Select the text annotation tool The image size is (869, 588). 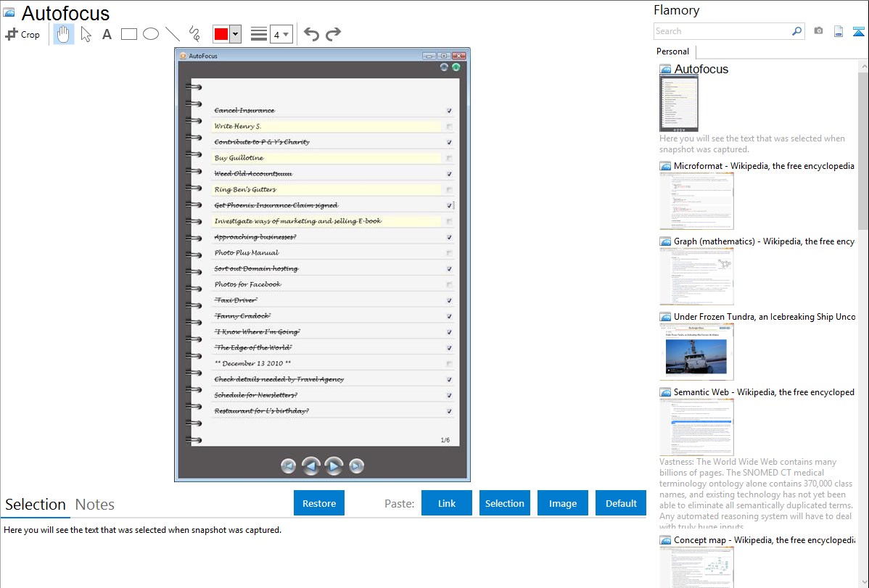click(x=107, y=34)
